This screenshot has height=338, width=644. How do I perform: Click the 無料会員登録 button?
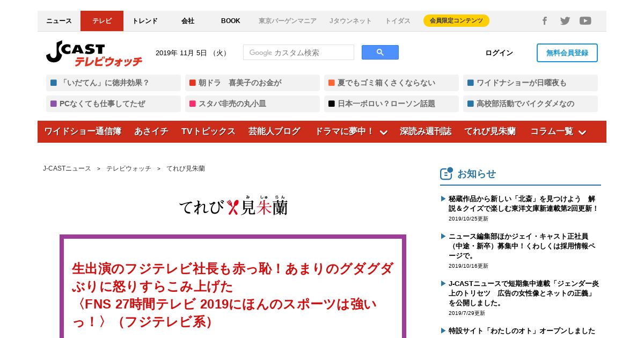[567, 53]
